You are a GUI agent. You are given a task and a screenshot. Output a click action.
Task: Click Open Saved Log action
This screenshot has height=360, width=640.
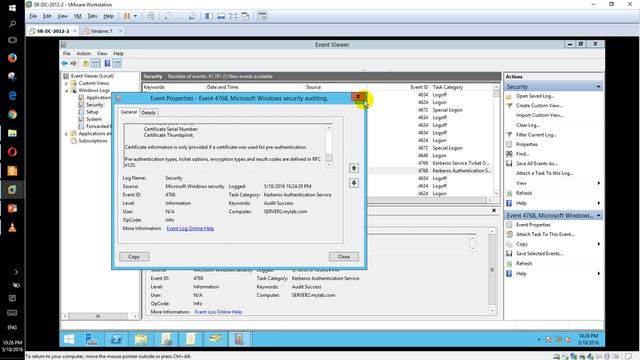pyautogui.click(x=535, y=96)
